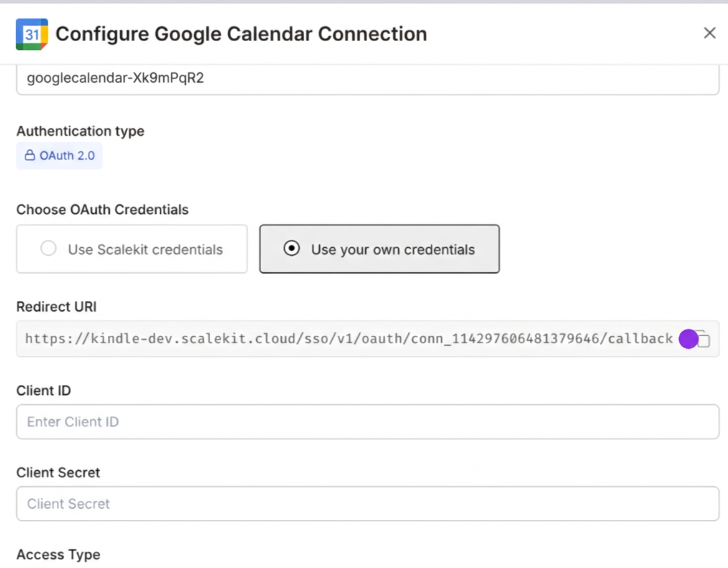The image size is (728, 568).
Task: Select the radio button inside Use your own credentials
Action: [x=291, y=248]
